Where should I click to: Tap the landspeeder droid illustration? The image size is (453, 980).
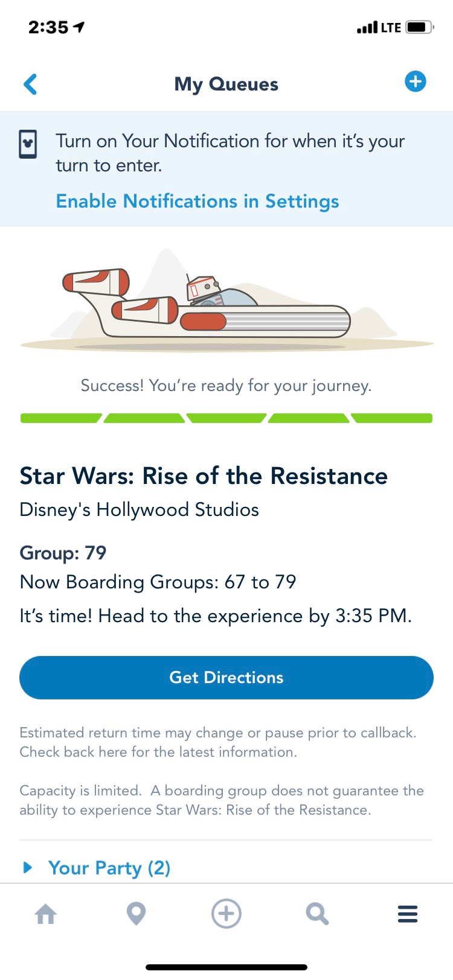(x=226, y=300)
